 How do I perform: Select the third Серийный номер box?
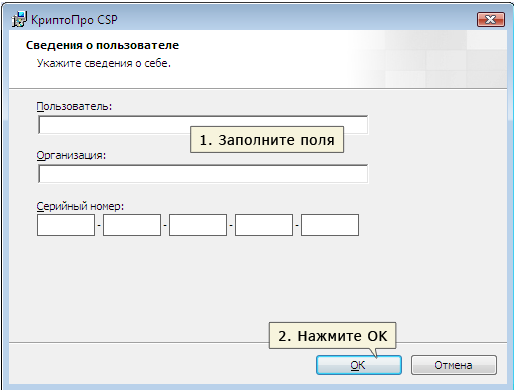[198, 225]
